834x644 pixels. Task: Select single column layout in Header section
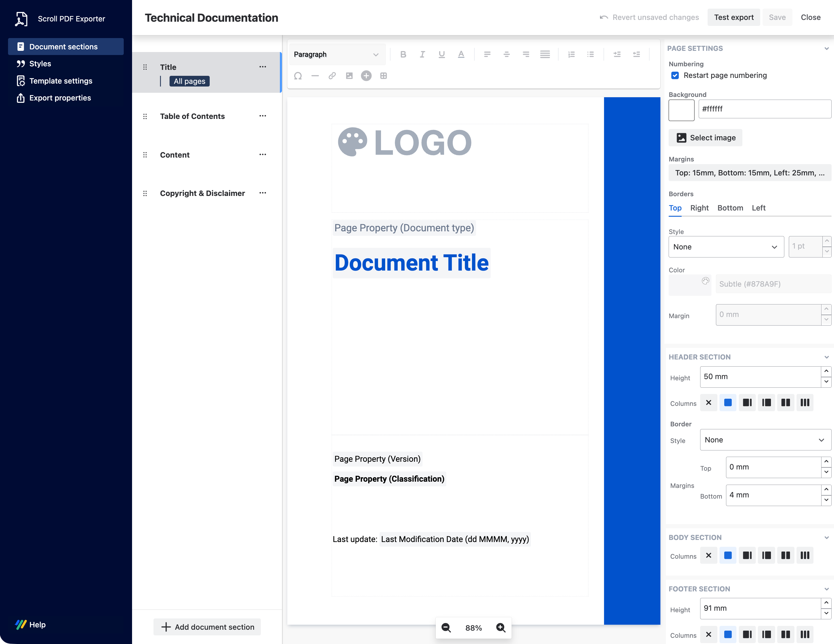point(728,402)
